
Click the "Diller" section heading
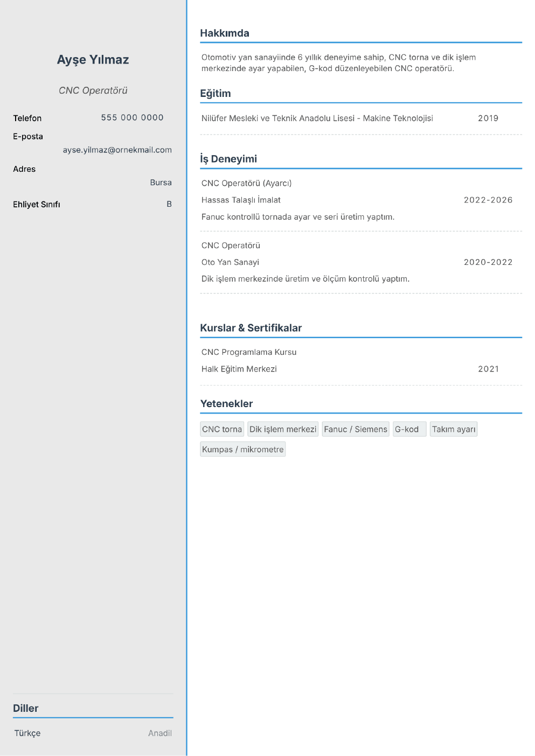(26, 708)
